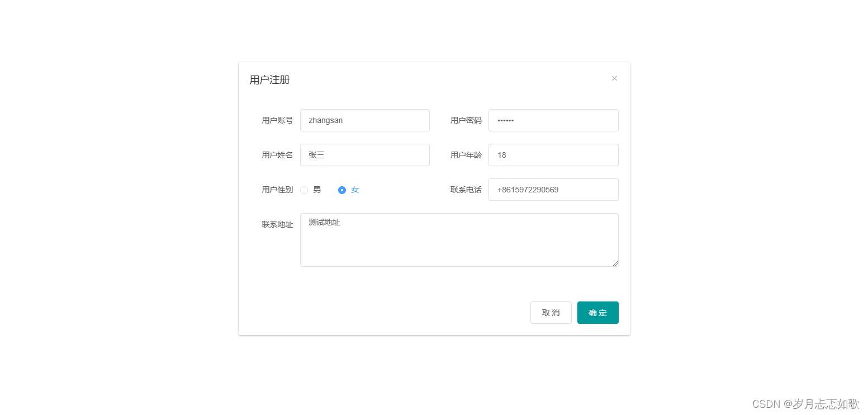Image resolution: width=868 pixels, height=415 pixels.
Task: Close the 用户注册 dialog with the X icon
Action: coord(614,78)
